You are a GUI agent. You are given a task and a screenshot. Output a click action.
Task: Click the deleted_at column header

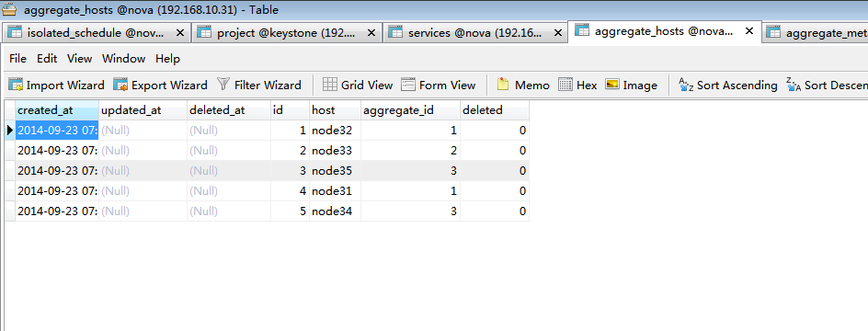(x=229, y=110)
